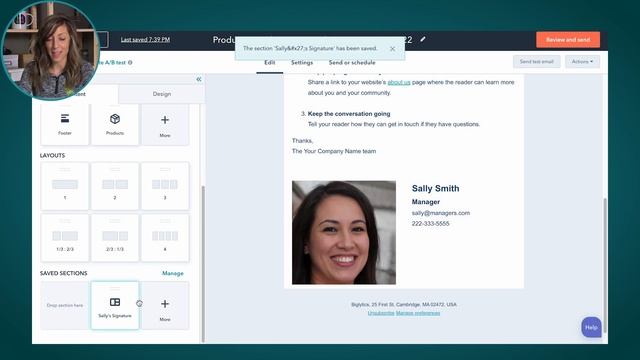
Task: Click the Biglytics address footer text
Action: click(404, 304)
